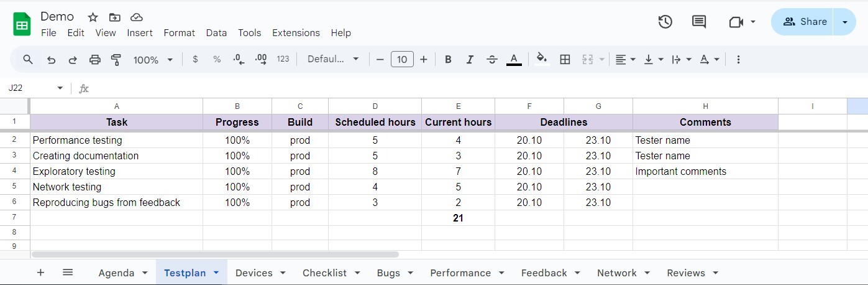Open the zoom 100% dropdown
The height and width of the screenshot is (285, 868).
pyautogui.click(x=153, y=60)
